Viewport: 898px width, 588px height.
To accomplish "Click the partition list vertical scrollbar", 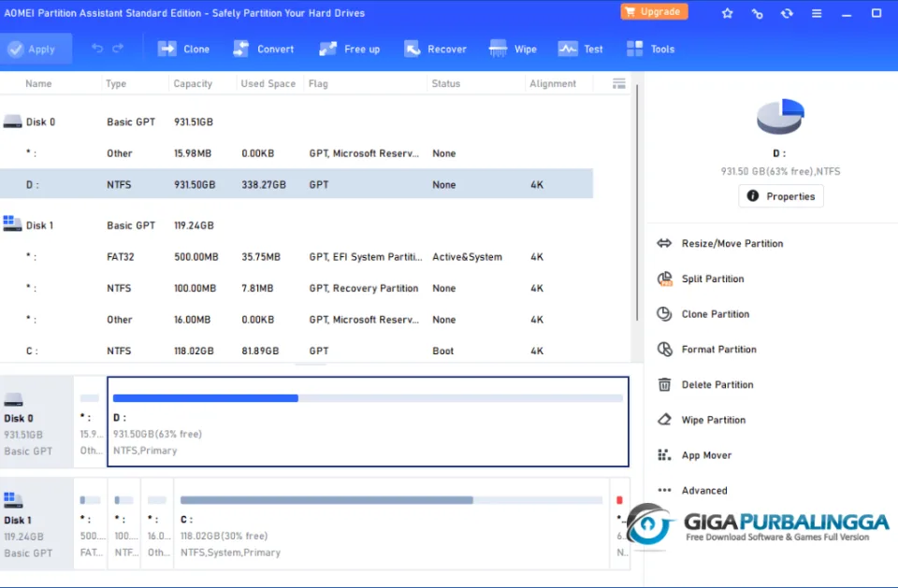I will tap(637, 203).
